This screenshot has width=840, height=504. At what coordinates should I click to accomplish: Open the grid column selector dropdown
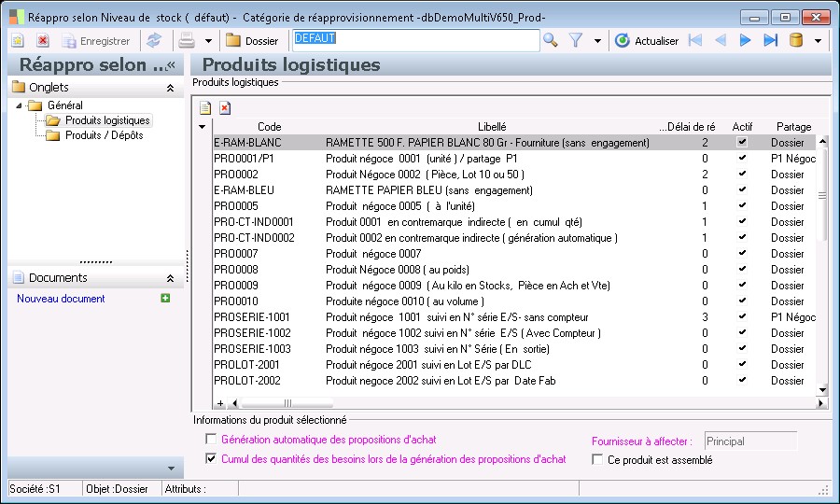(202, 127)
